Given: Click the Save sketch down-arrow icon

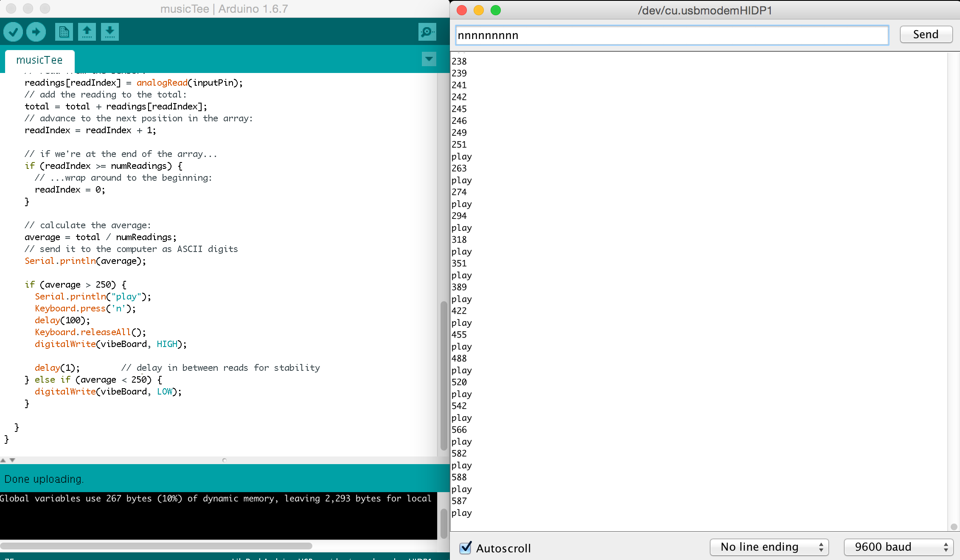Looking at the screenshot, I should coord(109,32).
